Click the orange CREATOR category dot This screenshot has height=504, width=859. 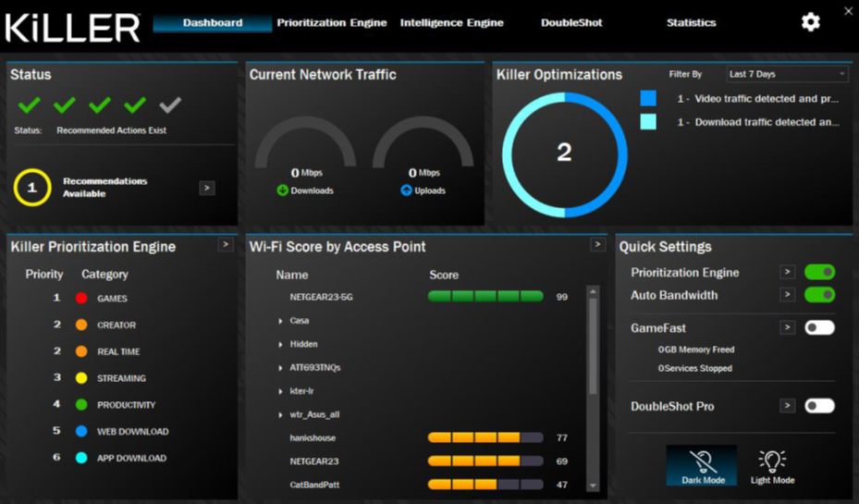[x=81, y=325]
